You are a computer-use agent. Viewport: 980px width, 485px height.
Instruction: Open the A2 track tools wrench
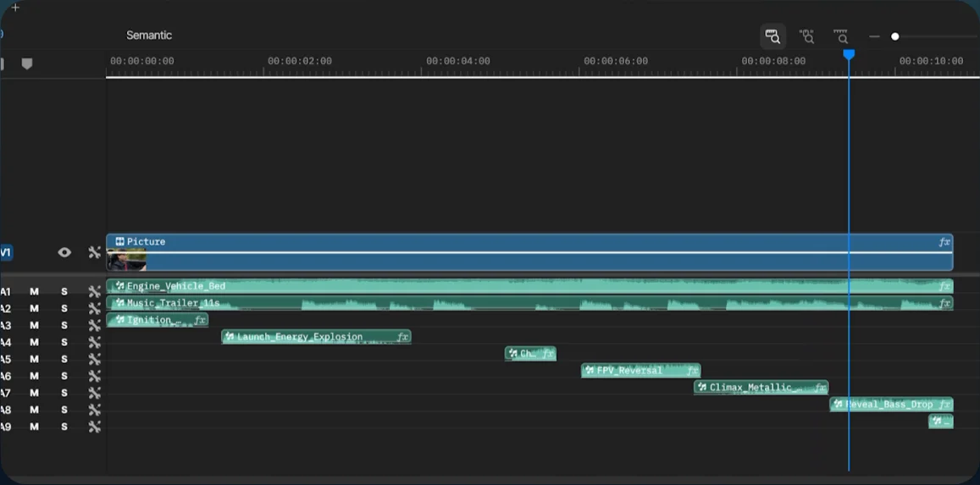click(94, 308)
